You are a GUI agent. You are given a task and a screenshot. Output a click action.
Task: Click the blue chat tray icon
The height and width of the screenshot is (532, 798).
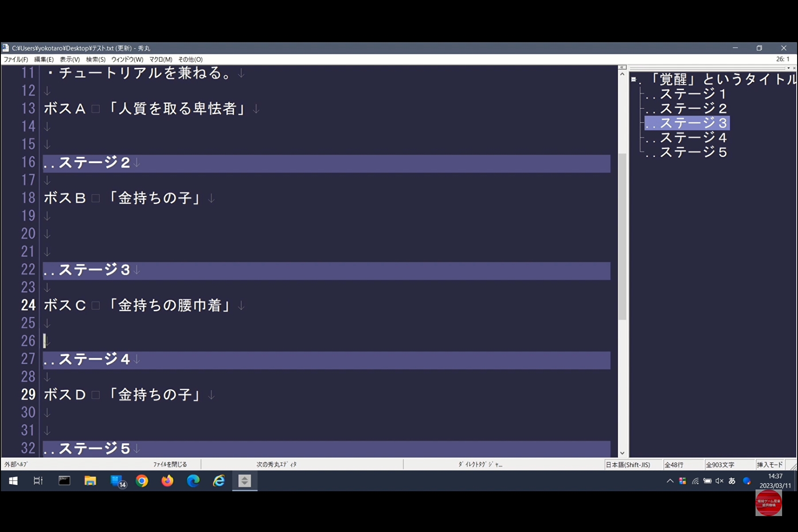pos(747,481)
